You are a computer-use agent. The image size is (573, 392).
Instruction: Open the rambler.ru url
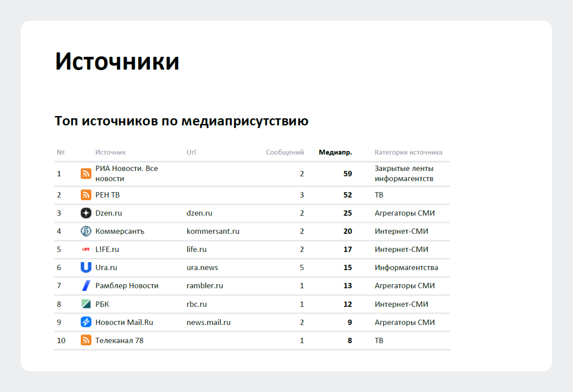(205, 286)
